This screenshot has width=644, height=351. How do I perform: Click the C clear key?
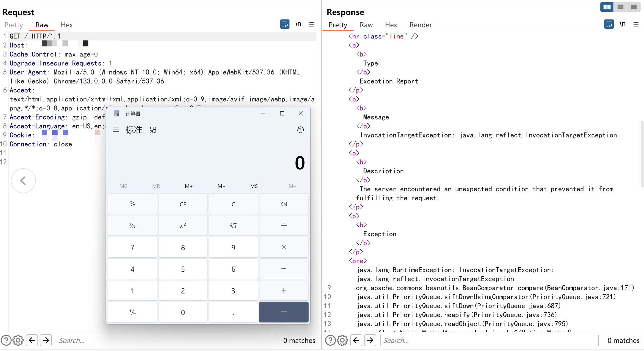tap(233, 204)
